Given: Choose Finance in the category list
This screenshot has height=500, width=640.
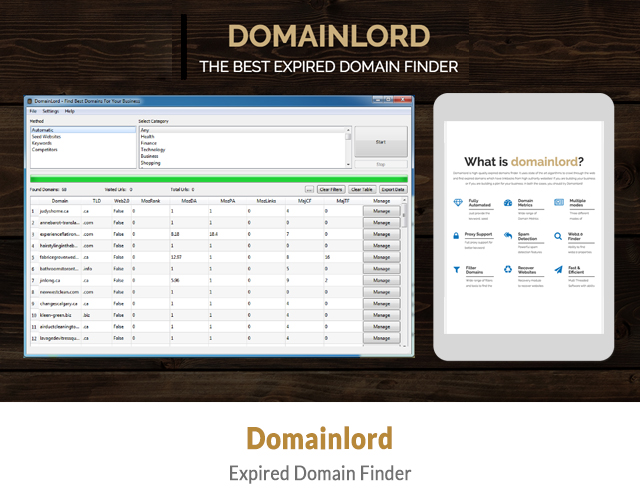Looking at the screenshot, I should 149,143.
